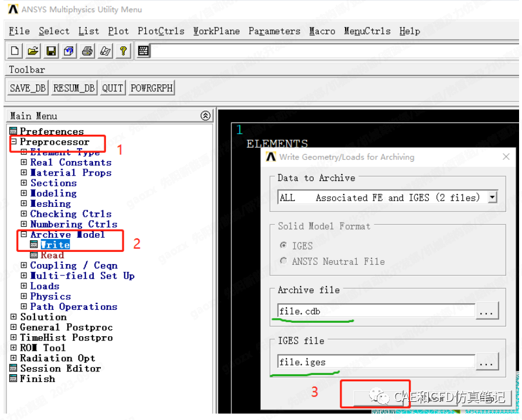The width and height of the screenshot is (522, 420).
Task: Expand the Modeling node
Action: click(23, 193)
